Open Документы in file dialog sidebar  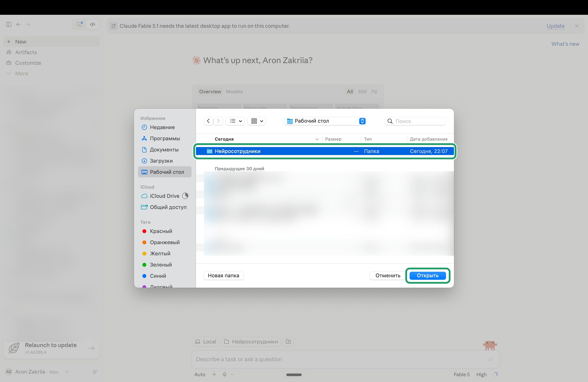coord(165,149)
